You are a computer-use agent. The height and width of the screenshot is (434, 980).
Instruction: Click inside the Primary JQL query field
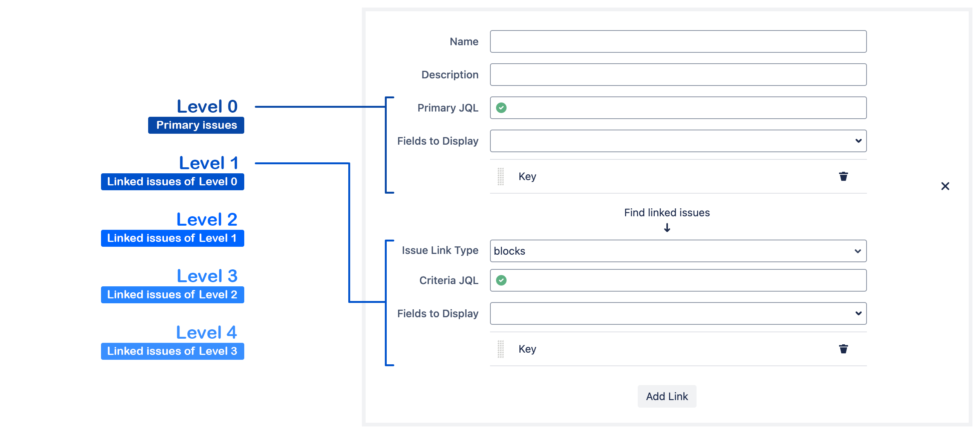click(x=685, y=108)
